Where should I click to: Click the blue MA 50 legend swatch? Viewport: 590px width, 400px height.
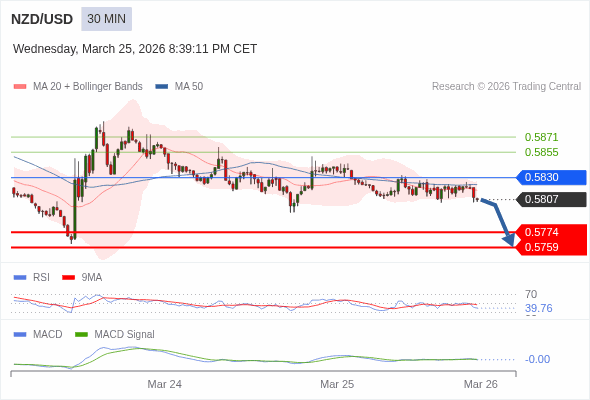coord(162,87)
